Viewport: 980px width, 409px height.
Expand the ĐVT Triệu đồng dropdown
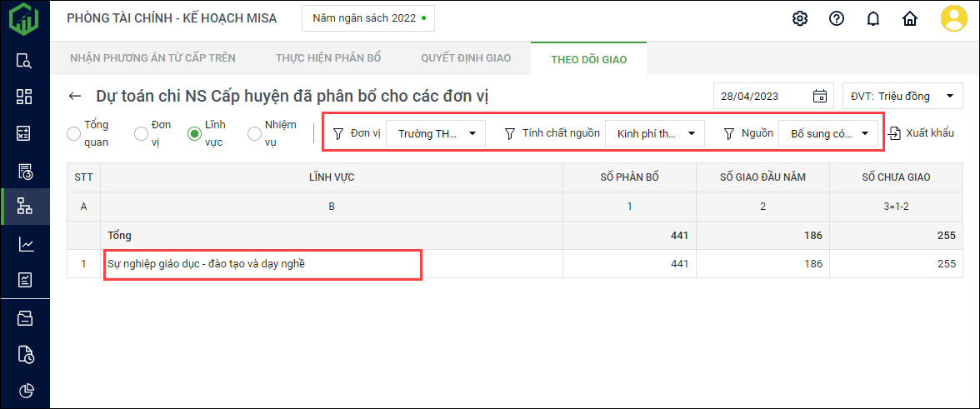(x=903, y=96)
